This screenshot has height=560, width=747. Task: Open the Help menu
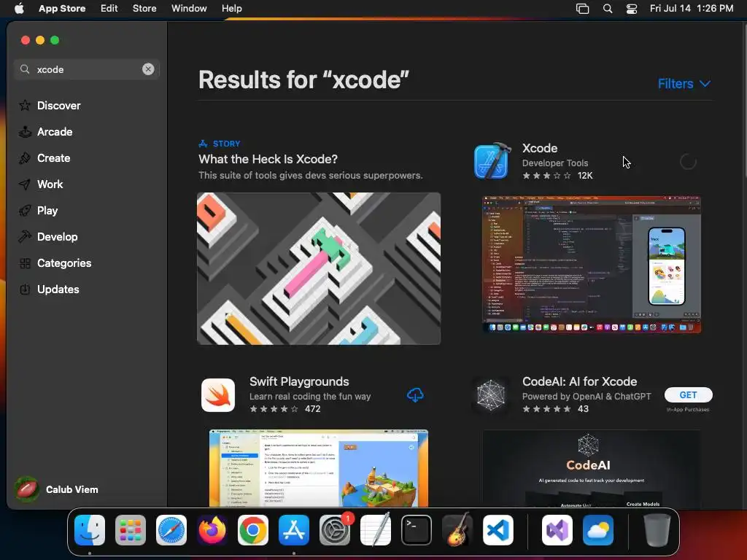[231, 8]
